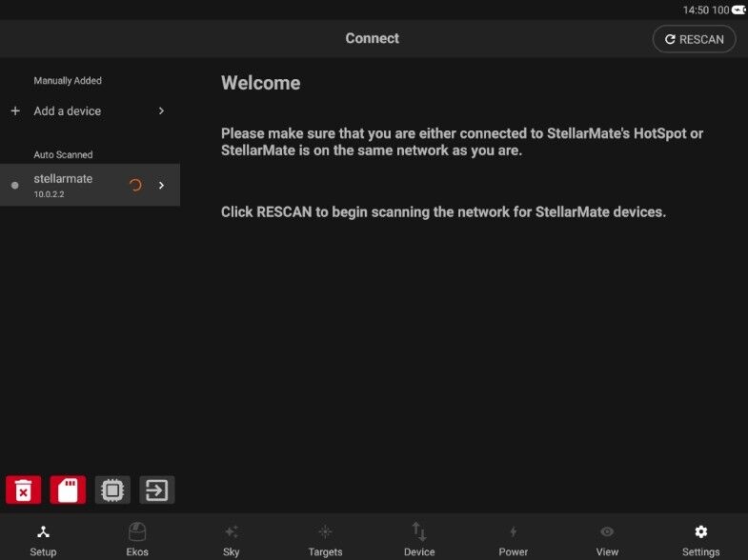748x560 pixels.
Task: Click the Manually Added section label
Action: click(68, 81)
